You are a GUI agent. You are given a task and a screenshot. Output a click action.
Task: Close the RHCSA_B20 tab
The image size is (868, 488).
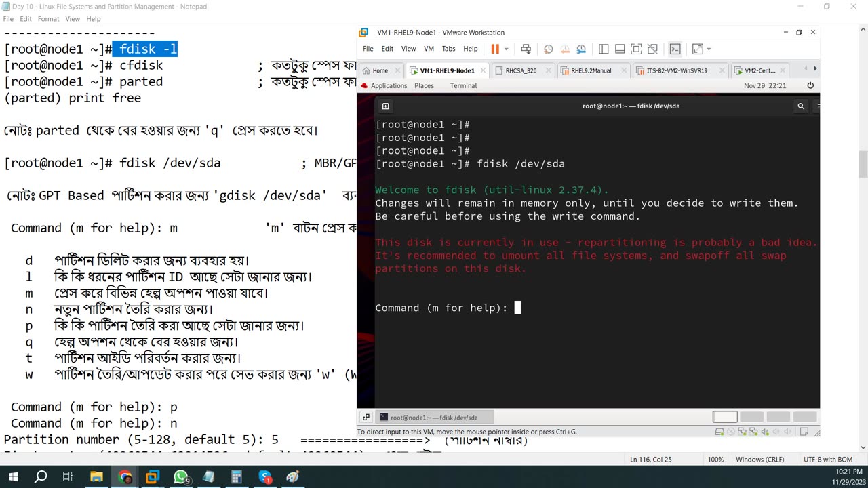tap(549, 70)
